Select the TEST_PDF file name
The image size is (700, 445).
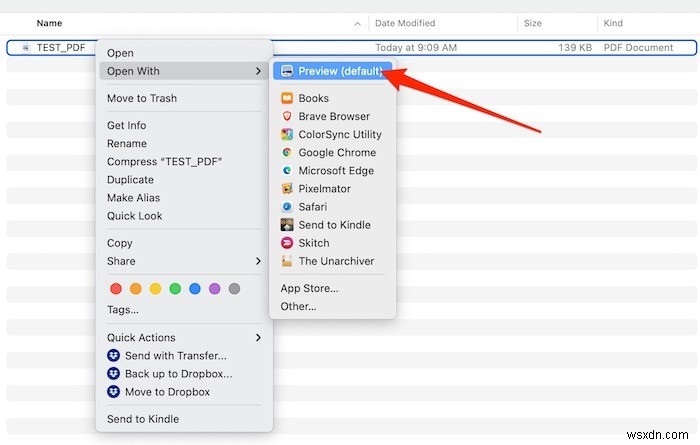click(x=61, y=47)
